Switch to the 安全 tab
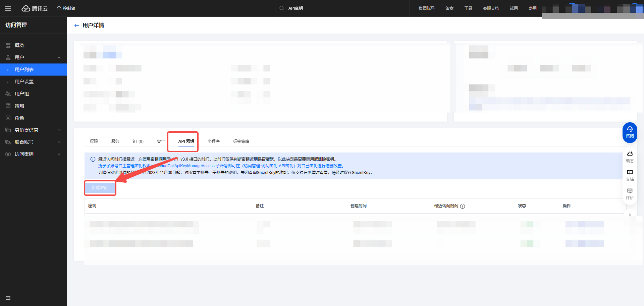Viewport: 644px width, 306px height. coord(161,141)
